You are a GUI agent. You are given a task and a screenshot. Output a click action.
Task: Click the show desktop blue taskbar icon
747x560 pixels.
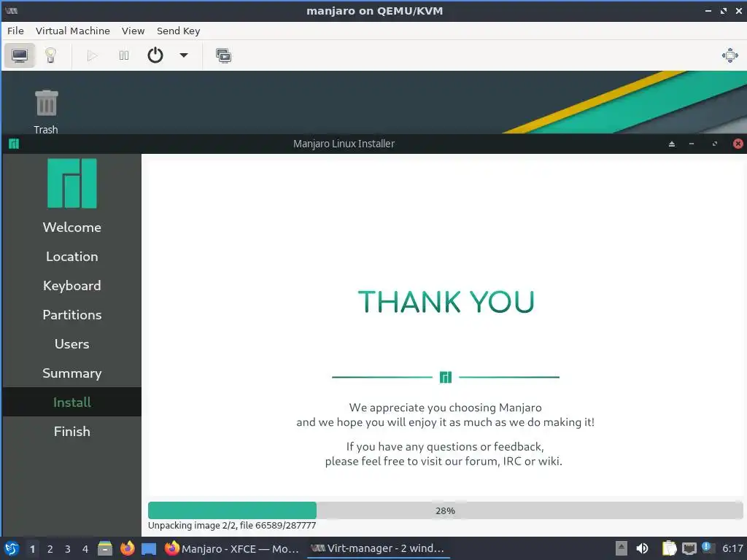[149, 549]
